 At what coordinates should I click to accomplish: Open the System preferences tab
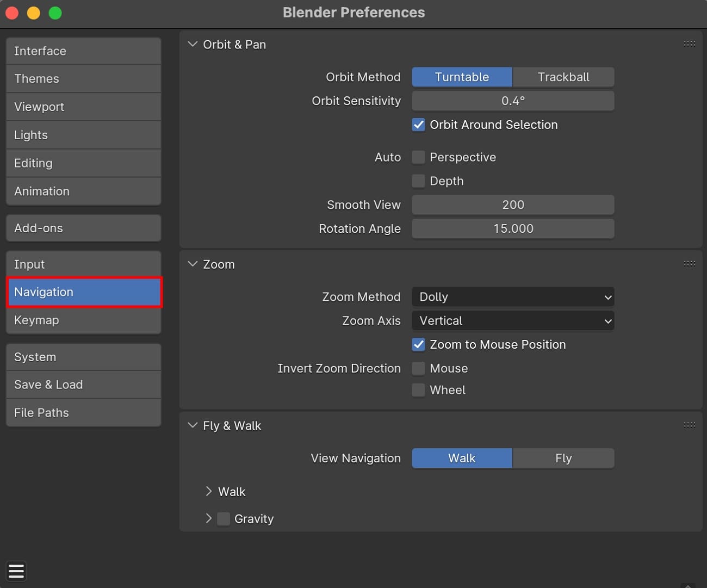pos(84,357)
